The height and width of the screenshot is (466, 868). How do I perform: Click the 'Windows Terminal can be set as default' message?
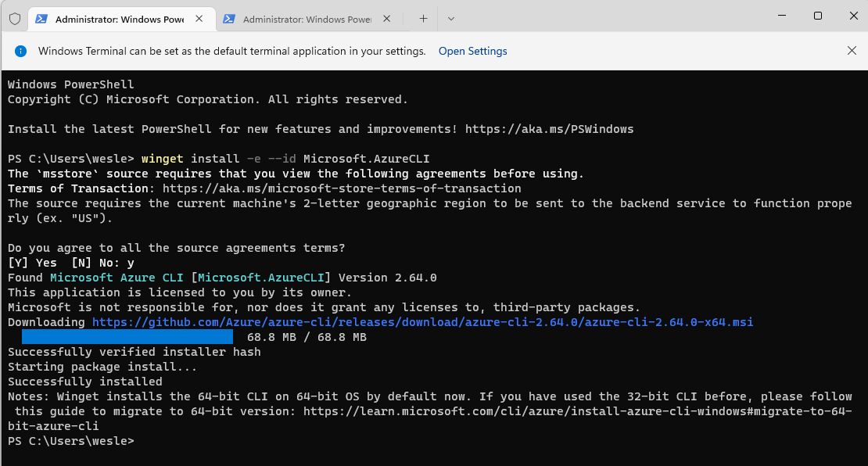pyautogui.click(x=232, y=51)
